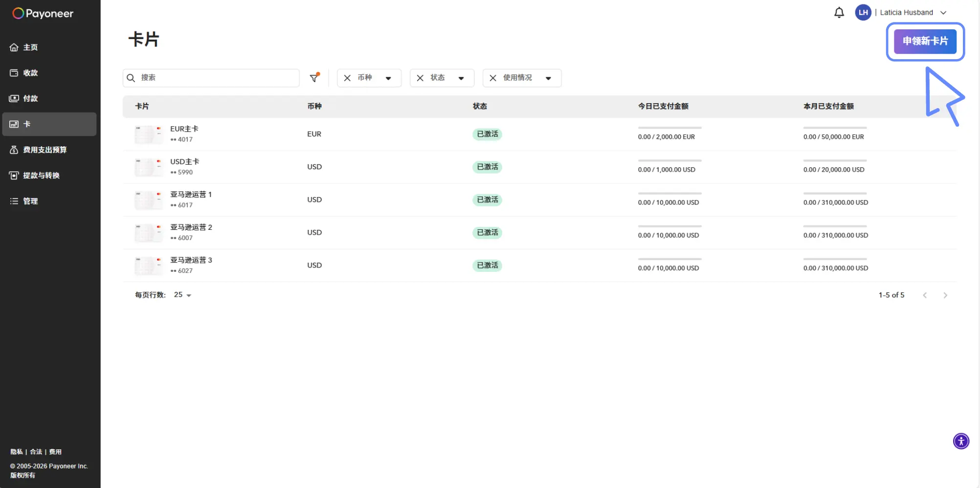
Task: Click 亚马逊运营 1 daily spend progress bar
Action: (669, 193)
